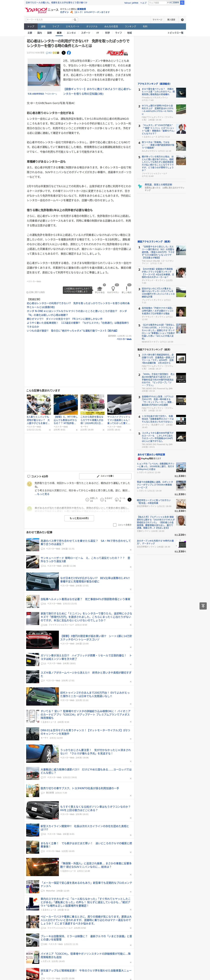Open the サンキューハザード article in reading list

click(85, 560)
